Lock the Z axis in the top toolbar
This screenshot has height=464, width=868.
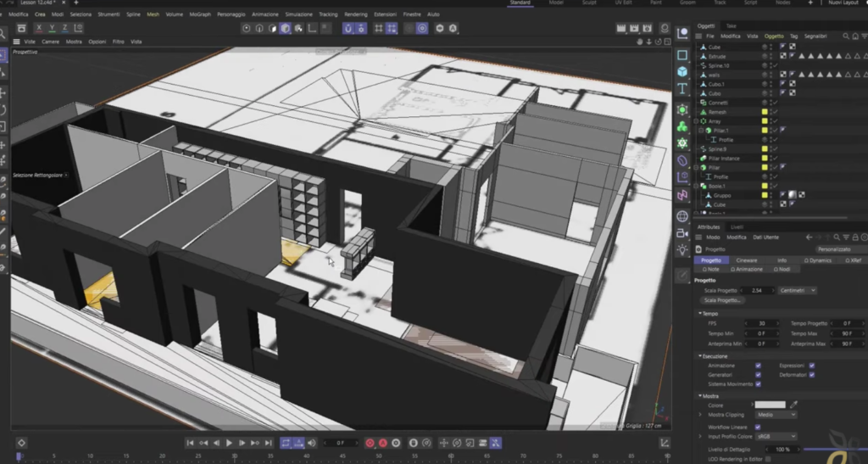64,28
